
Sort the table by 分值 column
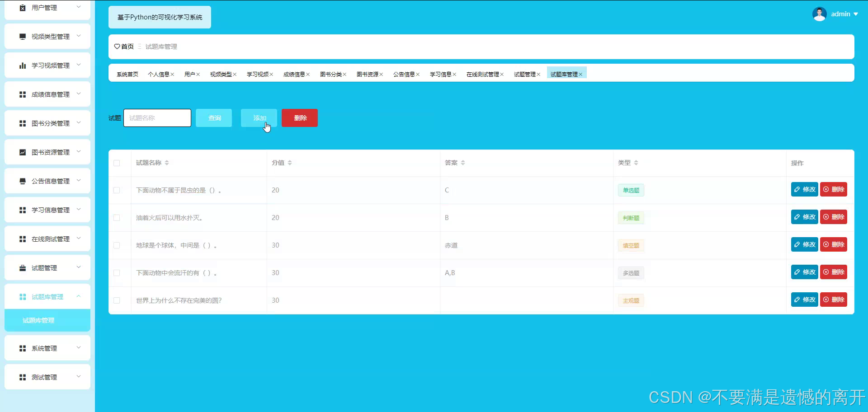[290, 163]
